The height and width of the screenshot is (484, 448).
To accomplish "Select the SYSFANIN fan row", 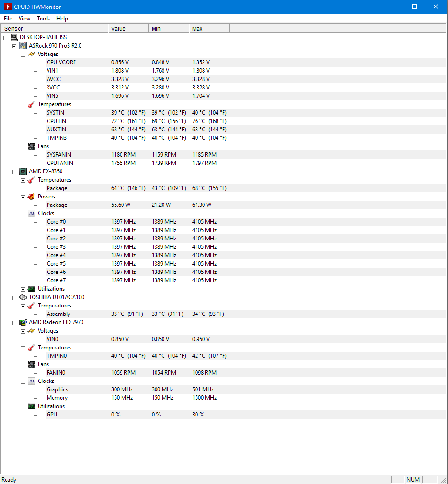I will tap(245, 155).
